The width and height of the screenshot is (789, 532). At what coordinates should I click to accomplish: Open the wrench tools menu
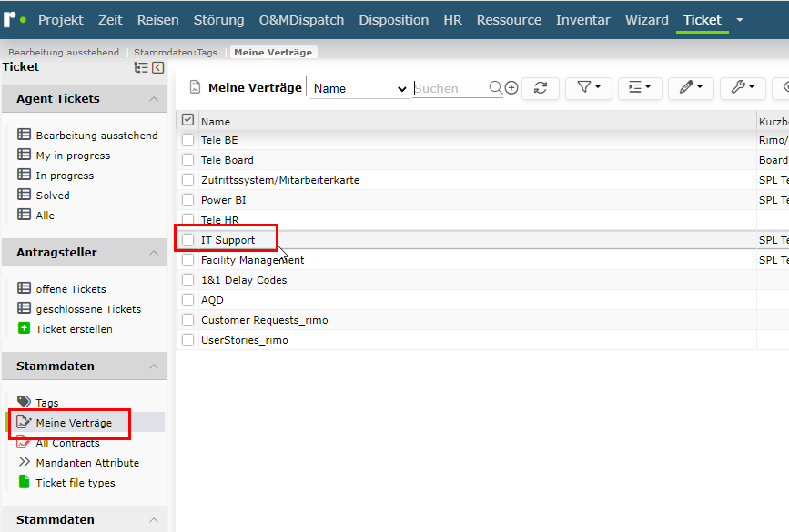[743, 87]
